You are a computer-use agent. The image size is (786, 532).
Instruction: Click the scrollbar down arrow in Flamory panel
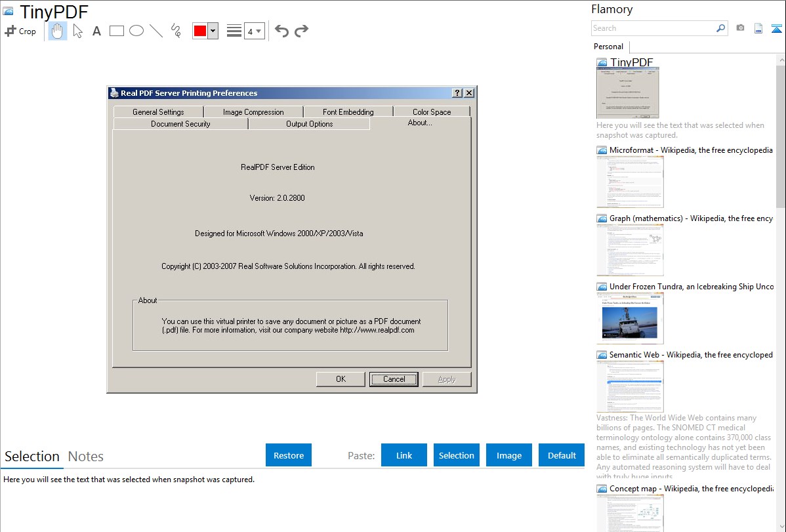[781, 527]
